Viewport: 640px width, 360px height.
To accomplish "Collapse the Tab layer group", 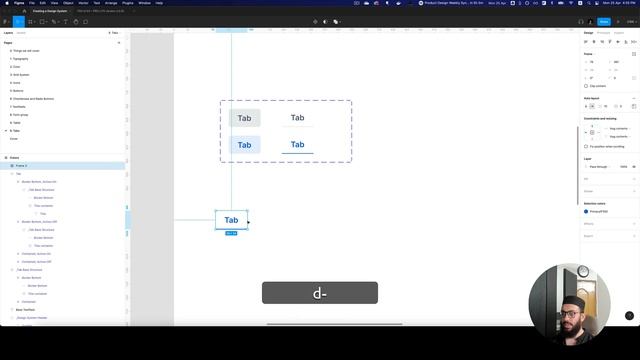I will coord(12,174).
